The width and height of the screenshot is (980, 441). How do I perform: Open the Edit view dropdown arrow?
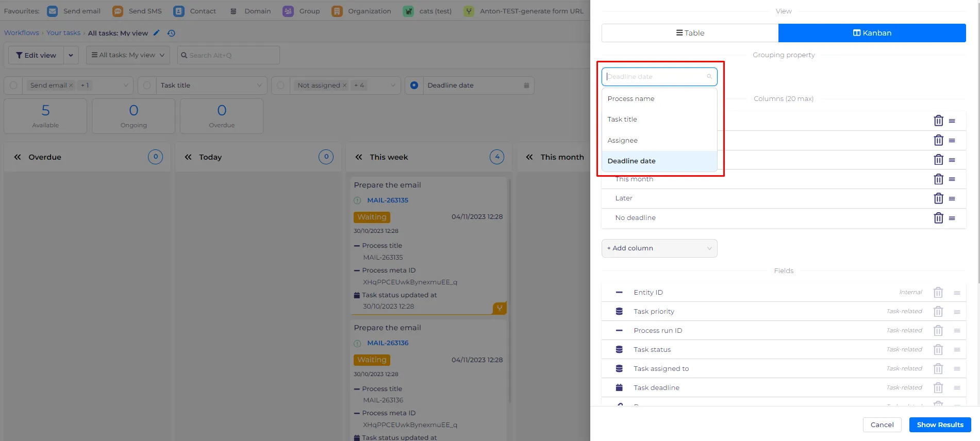pyautogui.click(x=71, y=55)
